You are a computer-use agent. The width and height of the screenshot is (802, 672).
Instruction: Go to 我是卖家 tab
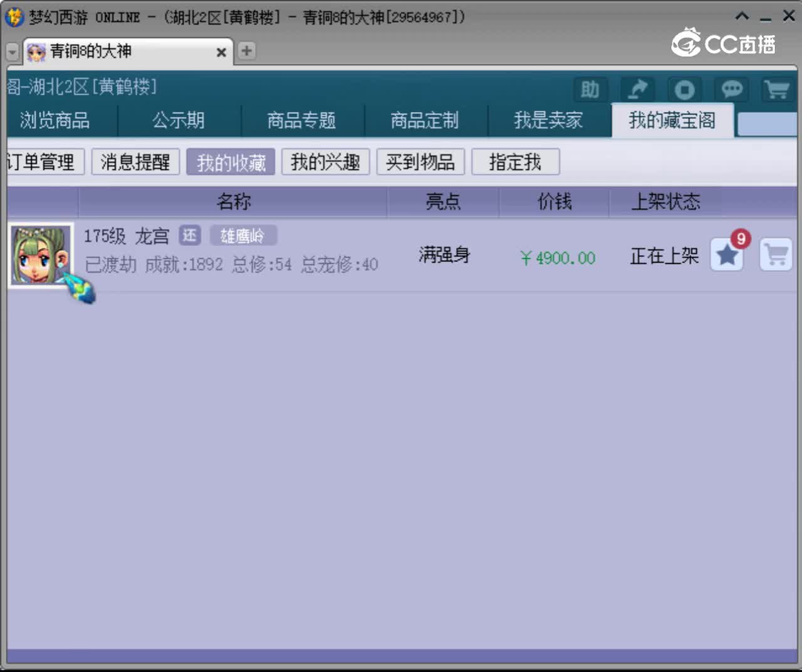click(x=548, y=120)
